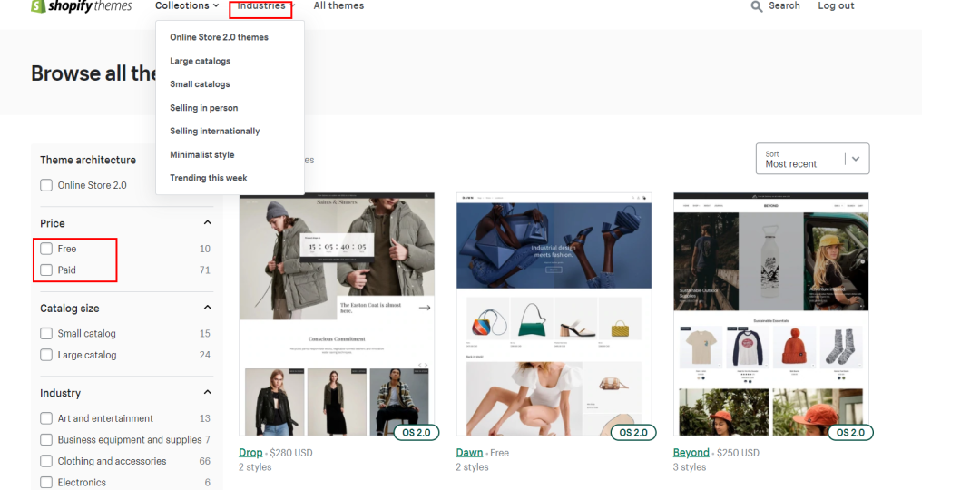Open the Beyond theme preview thumbnail
This screenshot has height=490, width=980.
click(x=770, y=313)
